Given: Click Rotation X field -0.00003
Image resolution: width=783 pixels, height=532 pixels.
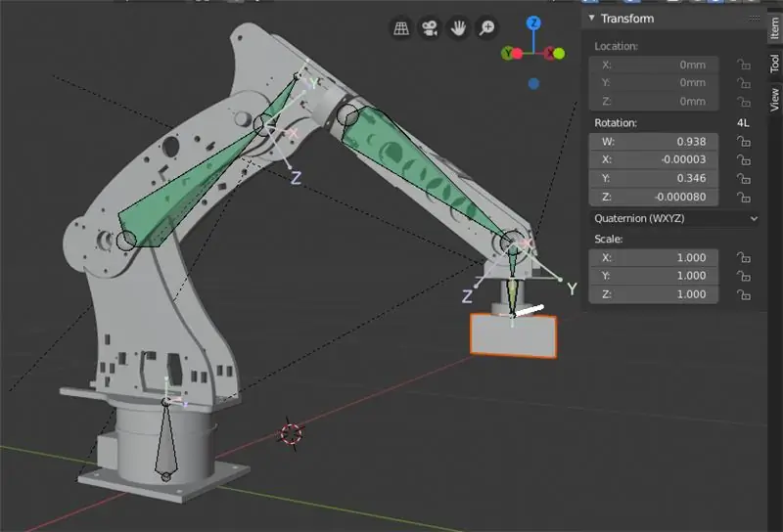Looking at the screenshot, I should pos(654,159).
